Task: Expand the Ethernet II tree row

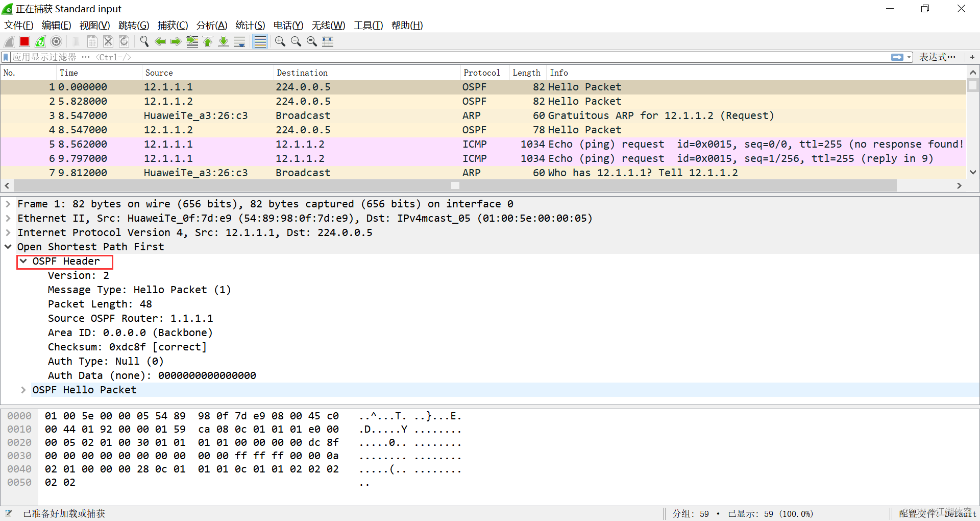Action: [8, 218]
